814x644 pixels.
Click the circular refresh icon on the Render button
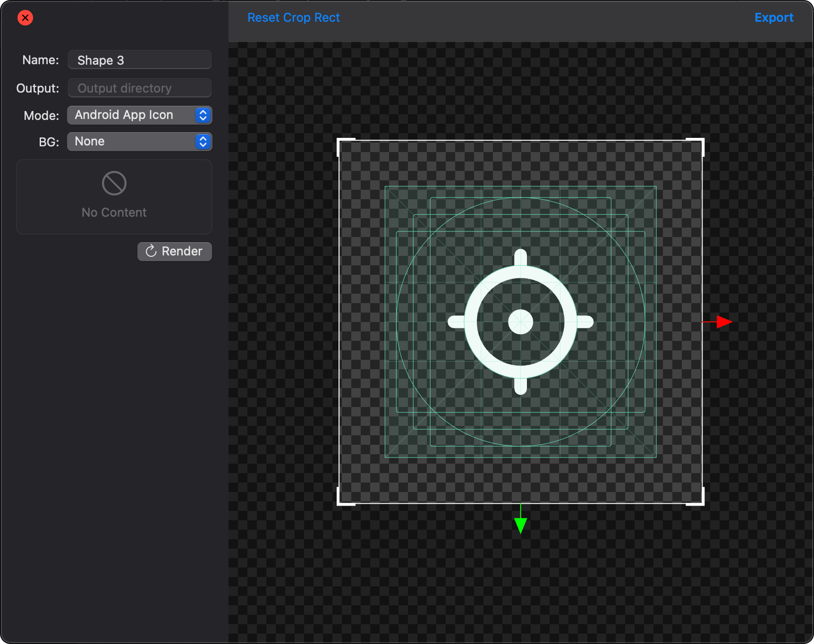(151, 251)
